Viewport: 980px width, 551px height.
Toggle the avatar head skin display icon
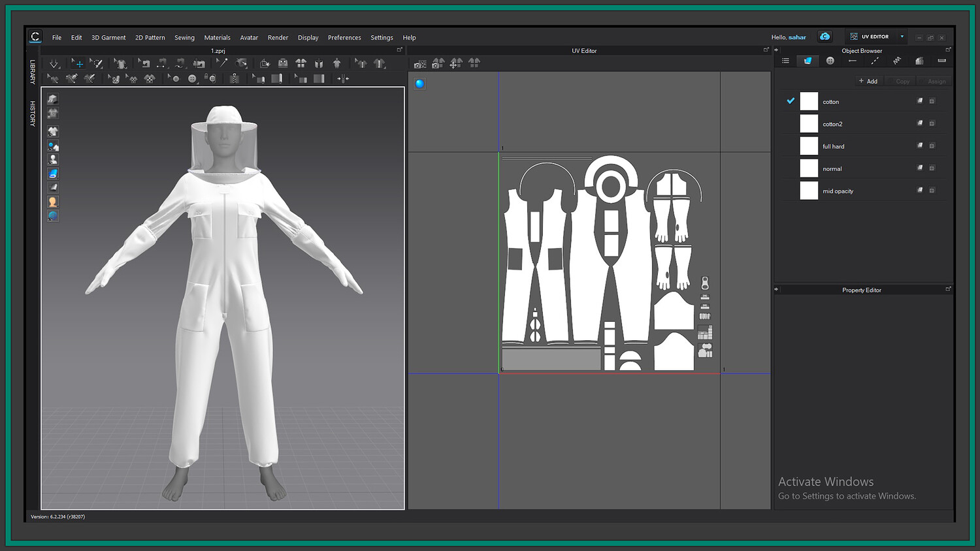[53, 202]
